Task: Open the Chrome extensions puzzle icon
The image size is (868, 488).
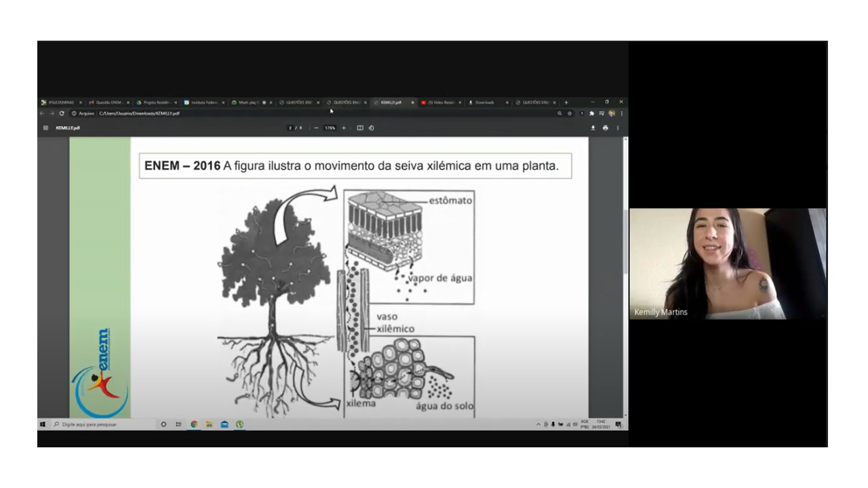Action: [x=591, y=113]
